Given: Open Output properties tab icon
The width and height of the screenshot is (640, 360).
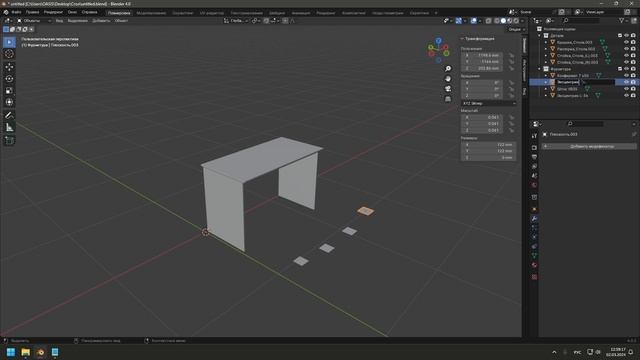Looking at the screenshot, I should [534, 157].
